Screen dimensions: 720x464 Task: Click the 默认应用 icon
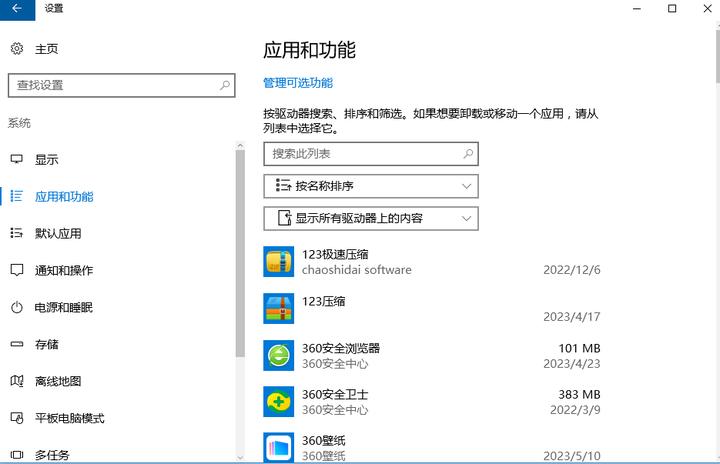pos(17,233)
